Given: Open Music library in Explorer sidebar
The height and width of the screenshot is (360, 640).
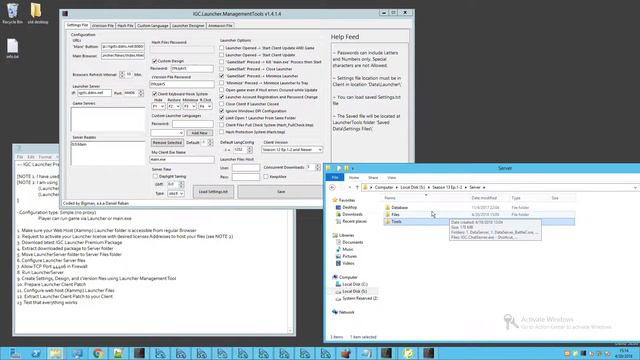Looking at the screenshot, I should point(347,249).
